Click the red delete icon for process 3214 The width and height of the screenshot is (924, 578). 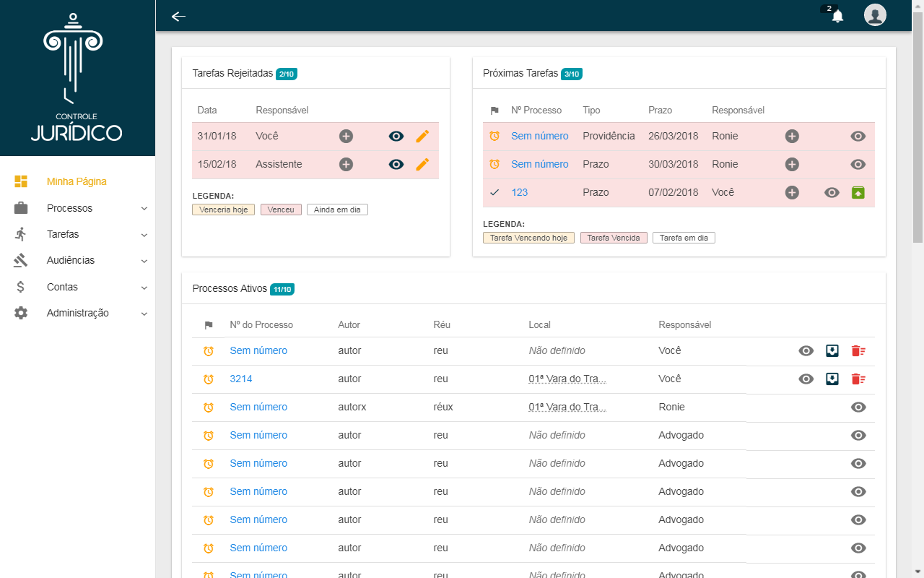coord(858,379)
